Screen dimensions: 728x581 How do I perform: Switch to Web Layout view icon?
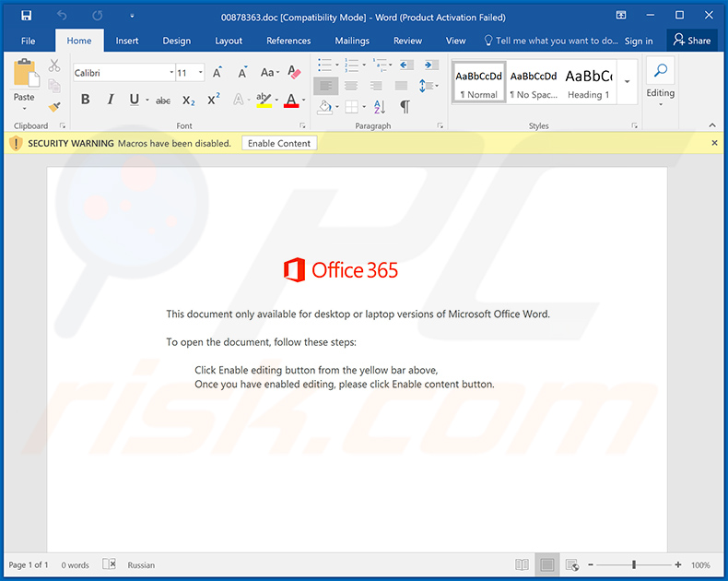point(572,564)
